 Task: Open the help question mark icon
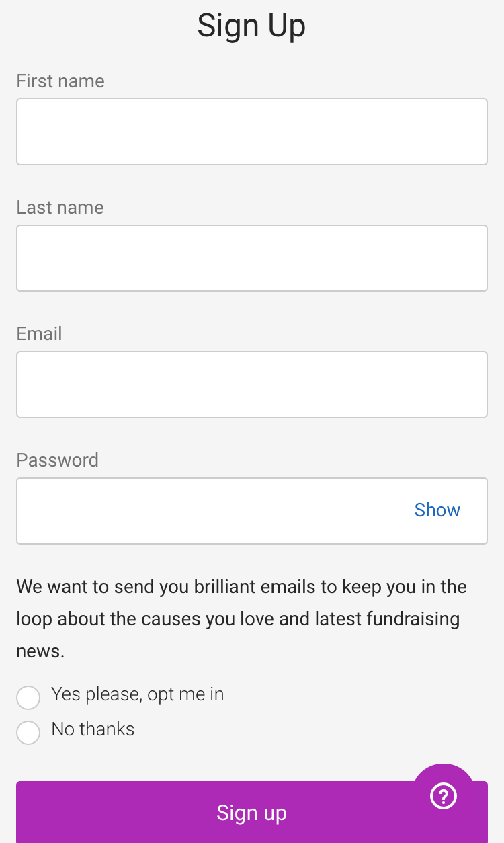[444, 796]
